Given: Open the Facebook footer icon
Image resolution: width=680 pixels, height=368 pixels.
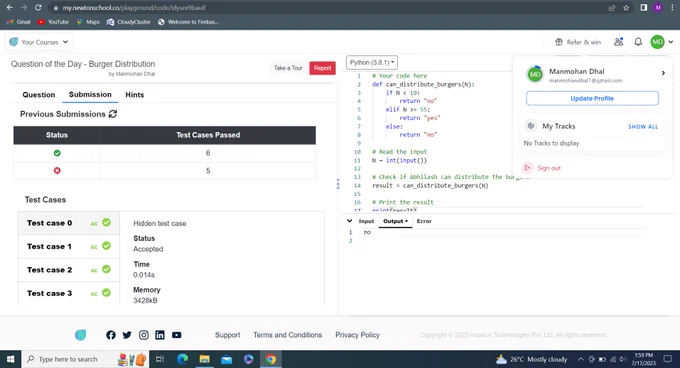Looking at the screenshot, I should coord(111,335).
